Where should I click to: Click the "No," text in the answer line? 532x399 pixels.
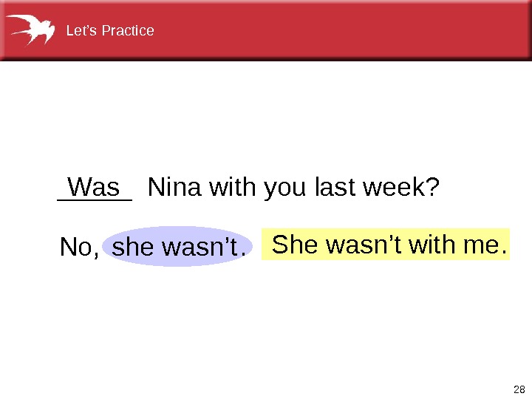tap(79, 248)
